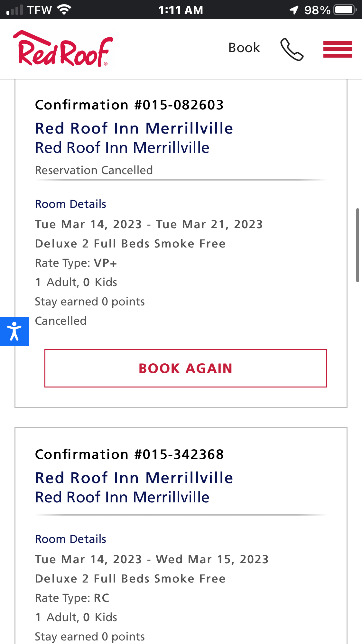362x644 pixels.
Task: Open the hamburger menu
Action: click(x=338, y=49)
